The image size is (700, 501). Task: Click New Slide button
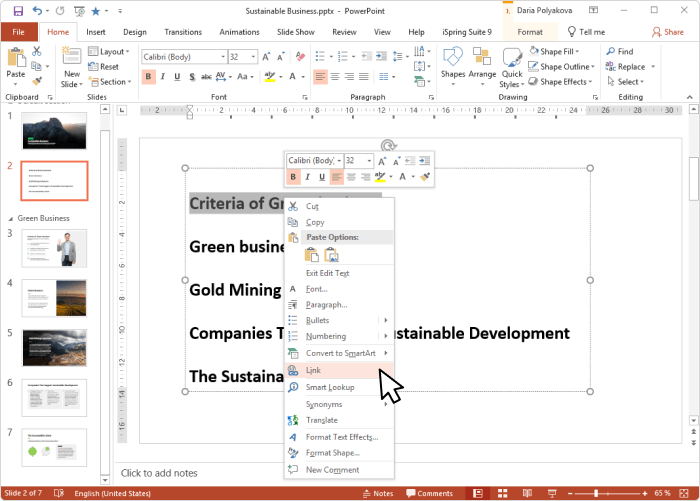coord(72,67)
